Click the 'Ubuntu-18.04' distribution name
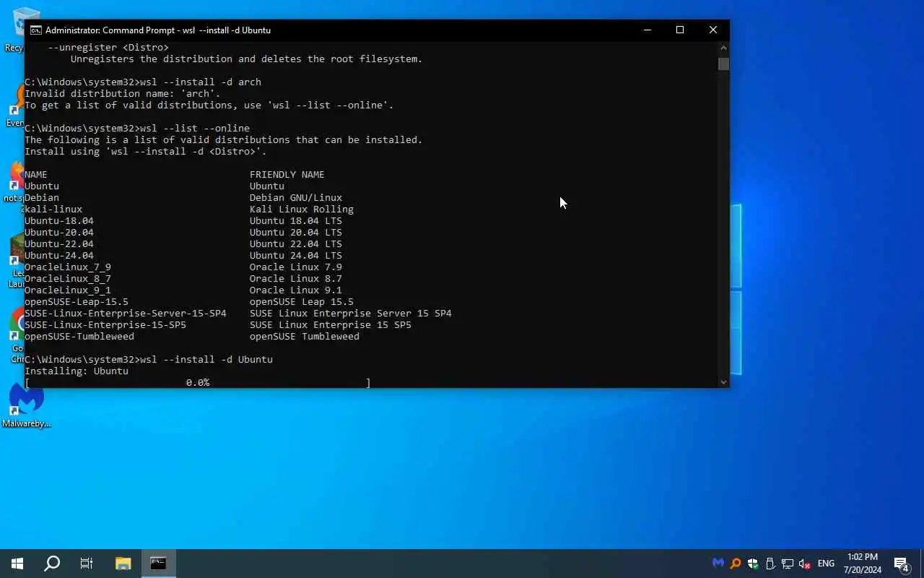This screenshot has height=578, width=924. click(59, 220)
